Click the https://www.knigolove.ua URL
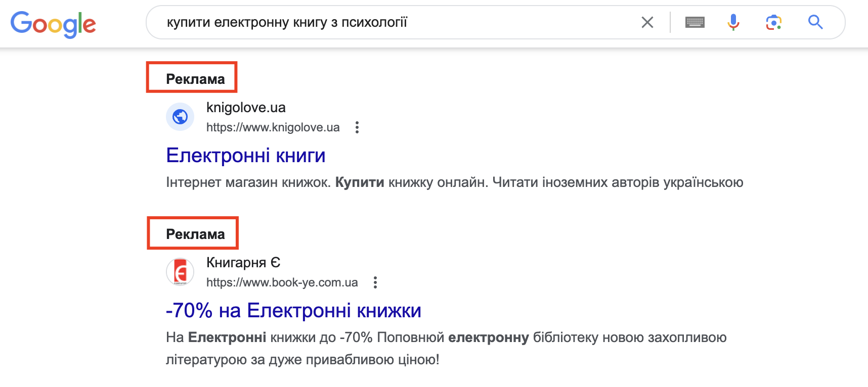The height and width of the screenshot is (387, 868). click(x=273, y=127)
